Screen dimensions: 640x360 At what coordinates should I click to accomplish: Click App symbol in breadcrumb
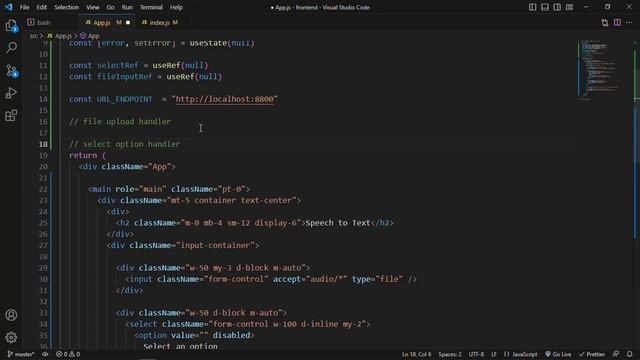click(93, 36)
